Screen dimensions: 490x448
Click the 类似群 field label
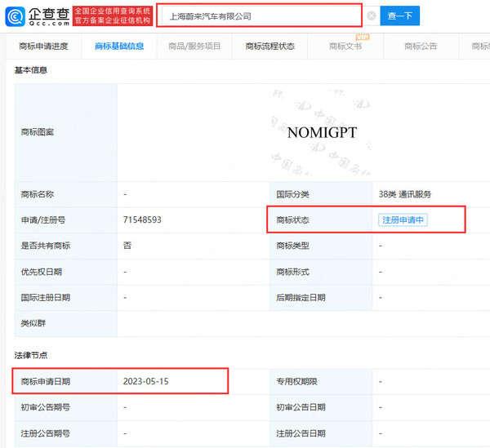pyautogui.click(x=33, y=323)
